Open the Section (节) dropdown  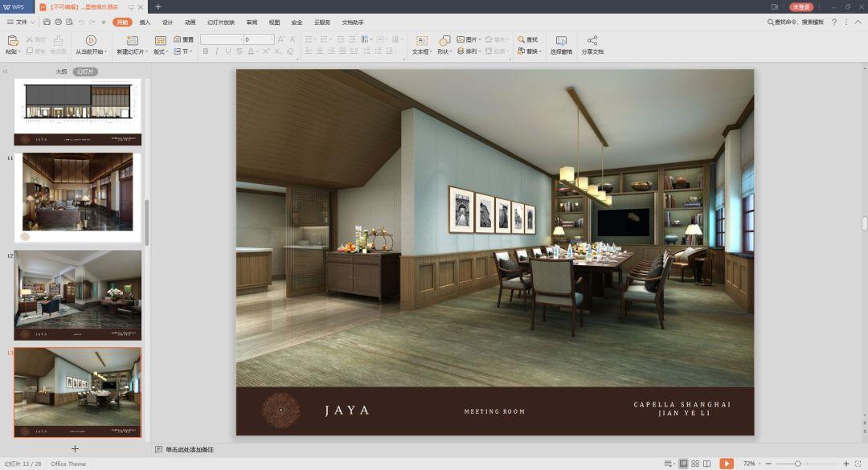(x=183, y=51)
